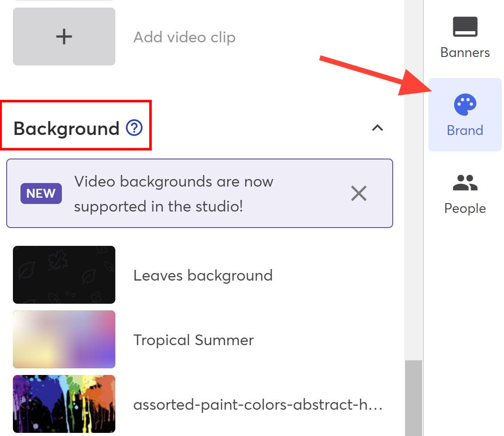The image size is (504, 436).
Task: Click the People silhouettes icon
Action: click(x=465, y=183)
